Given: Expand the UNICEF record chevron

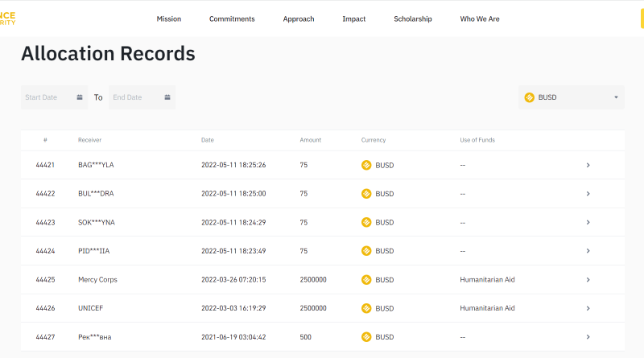Looking at the screenshot, I should pyautogui.click(x=588, y=308).
